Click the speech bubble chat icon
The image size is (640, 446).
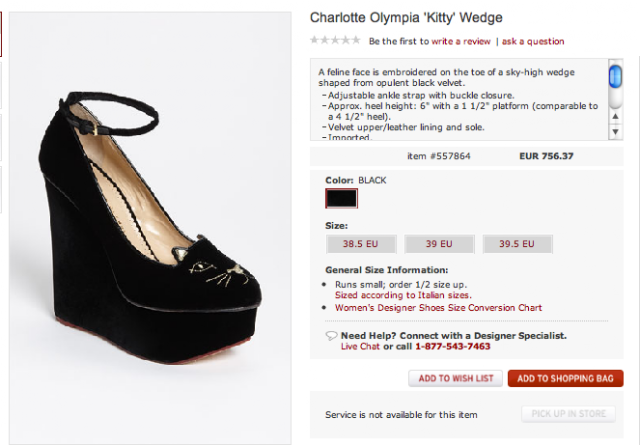pos(331,336)
